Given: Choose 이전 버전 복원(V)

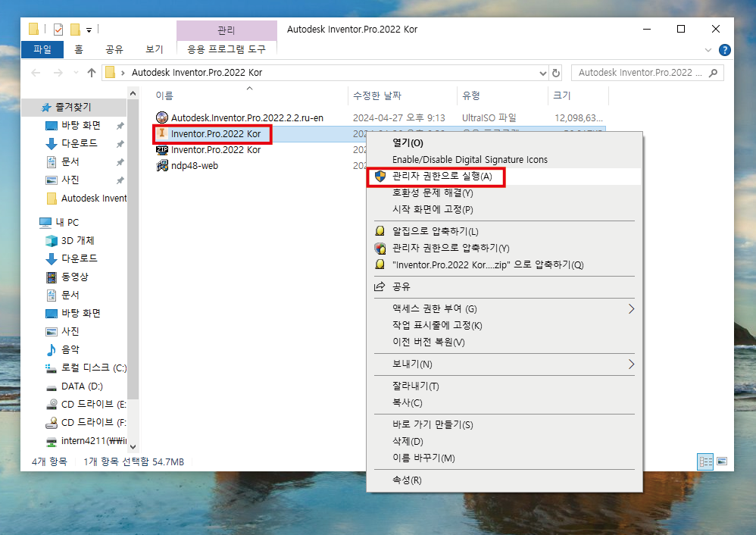Looking at the screenshot, I should (505, 342).
